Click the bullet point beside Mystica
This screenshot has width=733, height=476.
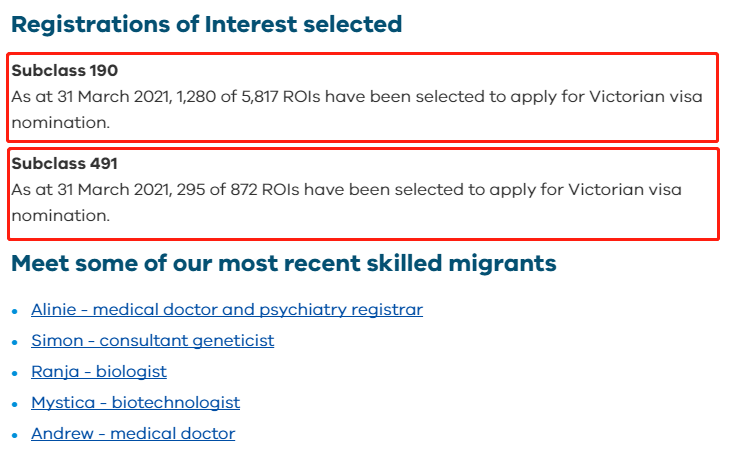pyautogui.click(x=15, y=404)
